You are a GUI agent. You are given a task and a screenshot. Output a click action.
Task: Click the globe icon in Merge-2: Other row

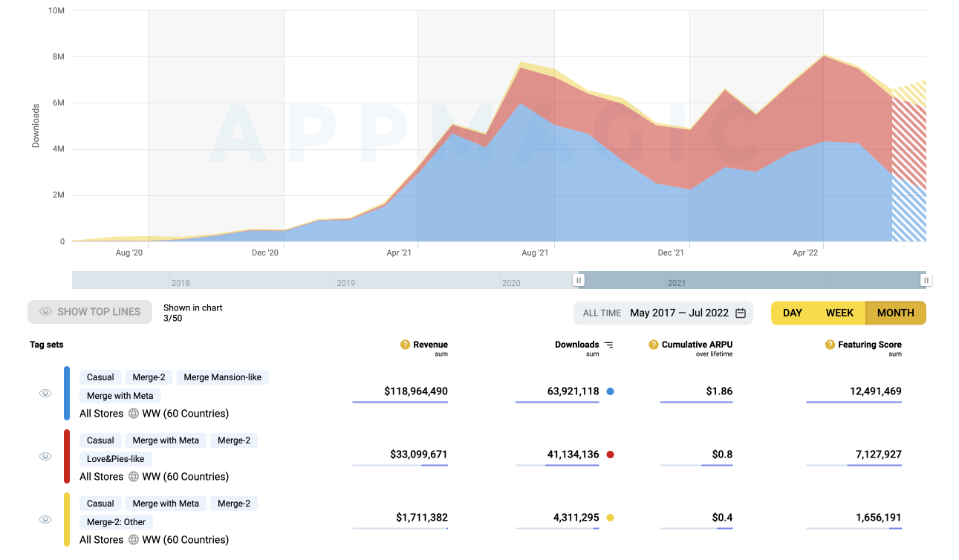click(x=134, y=540)
